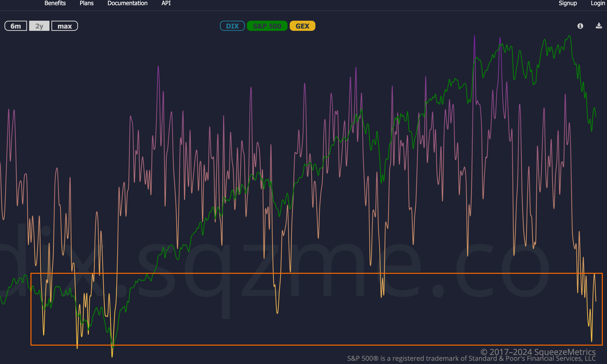Toggle the GEX series
Image resolution: width=607 pixels, height=364 pixels.
pos(302,26)
